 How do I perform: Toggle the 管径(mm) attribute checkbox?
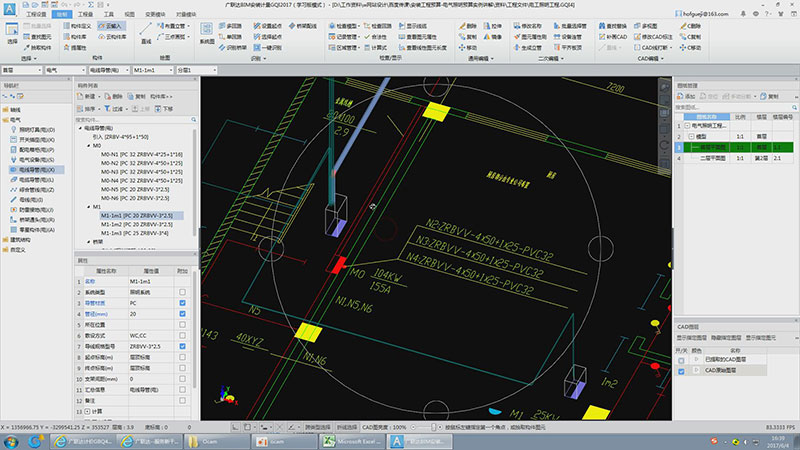coord(181,314)
